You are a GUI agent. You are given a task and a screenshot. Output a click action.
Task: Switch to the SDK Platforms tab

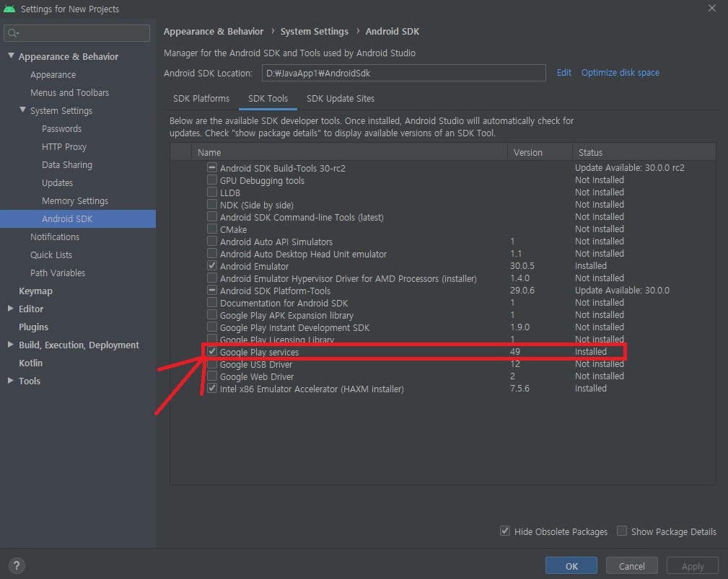(201, 98)
